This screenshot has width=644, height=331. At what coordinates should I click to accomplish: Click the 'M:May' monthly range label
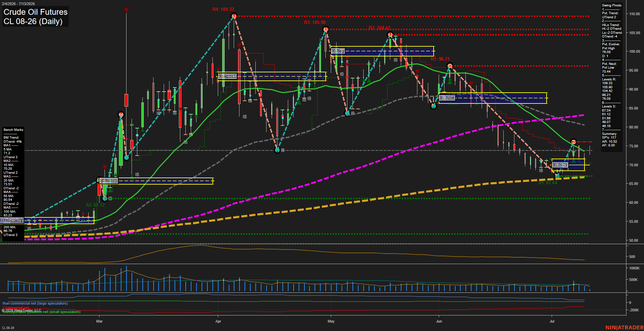[x=338, y=51]
